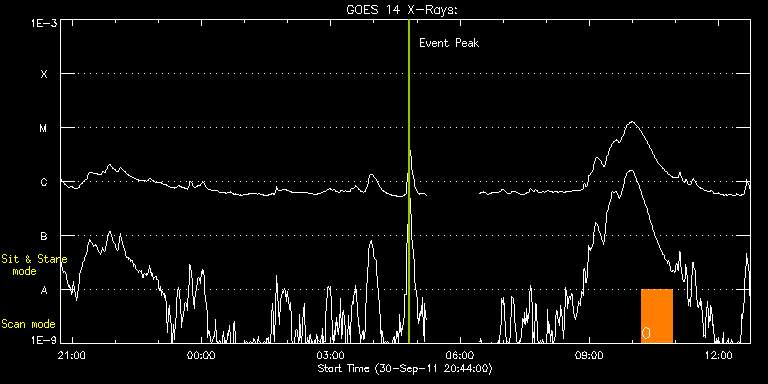Click the M flare class axis label
This screenshot has height=384, width=768.
click(x=44, y=128)
